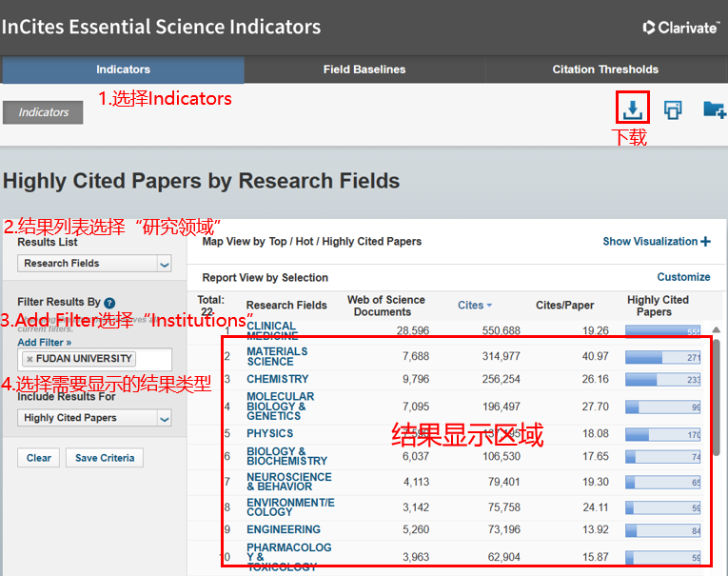This screenshot has height=576, width=728.
Task: Click the Cites/Paper column header
Action: [x=564, y=306]
